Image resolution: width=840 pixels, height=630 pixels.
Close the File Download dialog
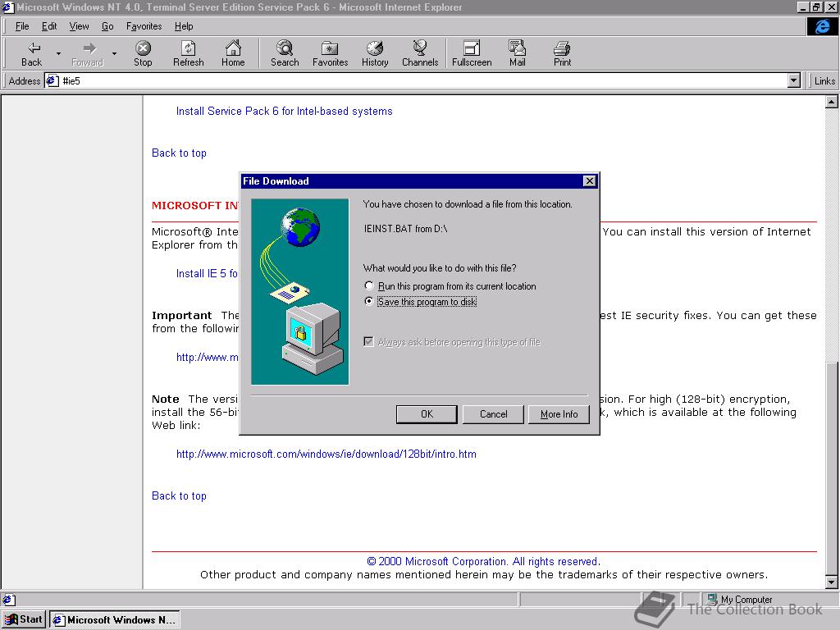[x=589, y=181]
